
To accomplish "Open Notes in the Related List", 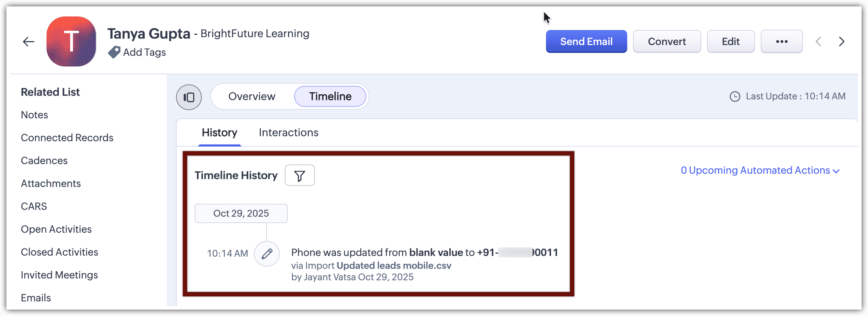I will (x=34, y=115).
